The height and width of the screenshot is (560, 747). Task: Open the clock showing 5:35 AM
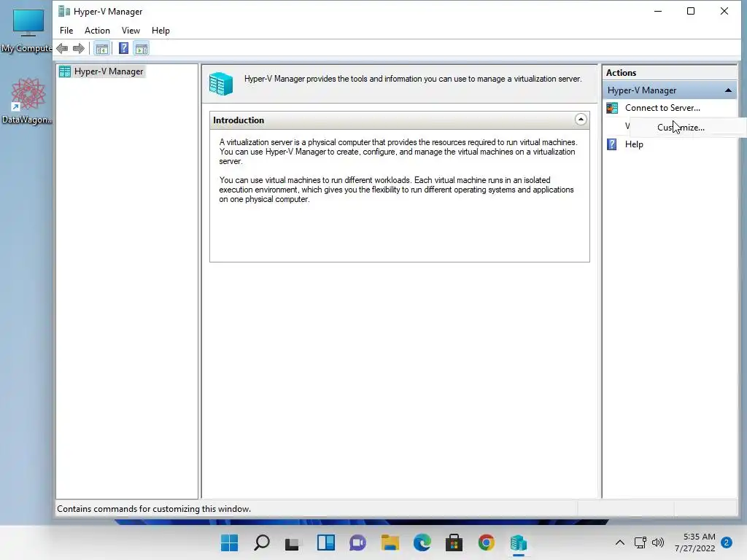[x=695, y=542]
